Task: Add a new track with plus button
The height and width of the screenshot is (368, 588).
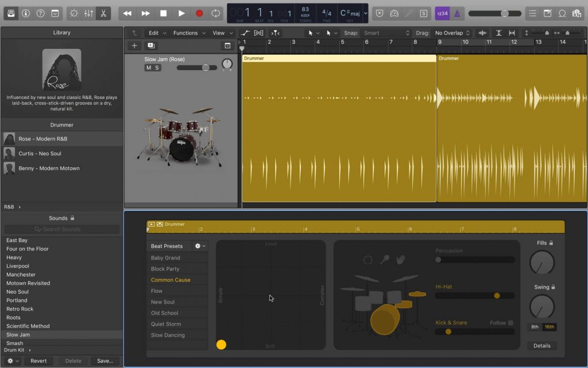Action: point(134,45)
